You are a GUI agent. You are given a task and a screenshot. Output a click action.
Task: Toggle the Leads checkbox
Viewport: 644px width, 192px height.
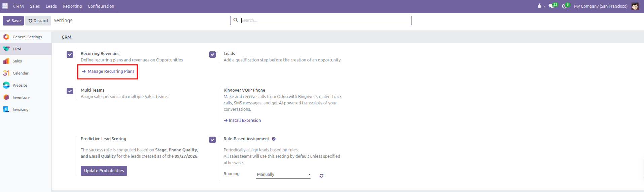point(212,54)
